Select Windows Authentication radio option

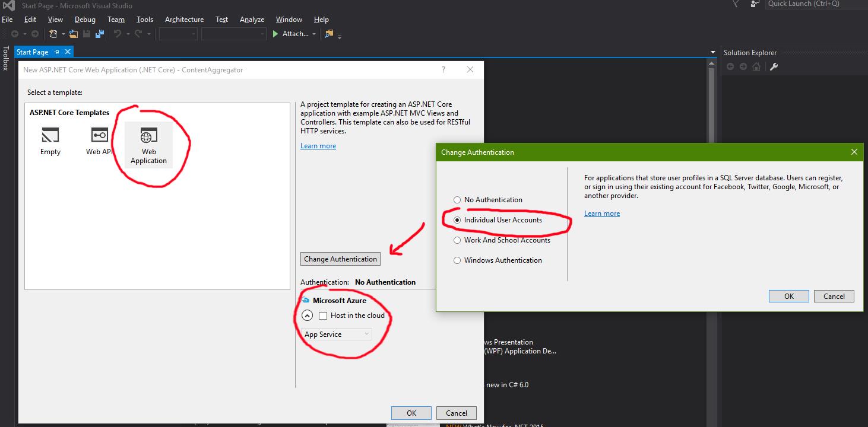tap(457, 260)
